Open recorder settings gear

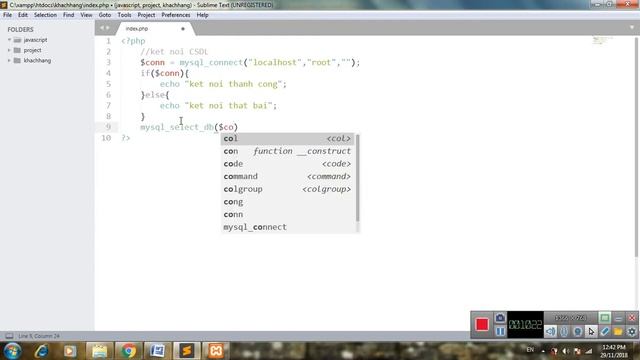click(x=631, y=331)
